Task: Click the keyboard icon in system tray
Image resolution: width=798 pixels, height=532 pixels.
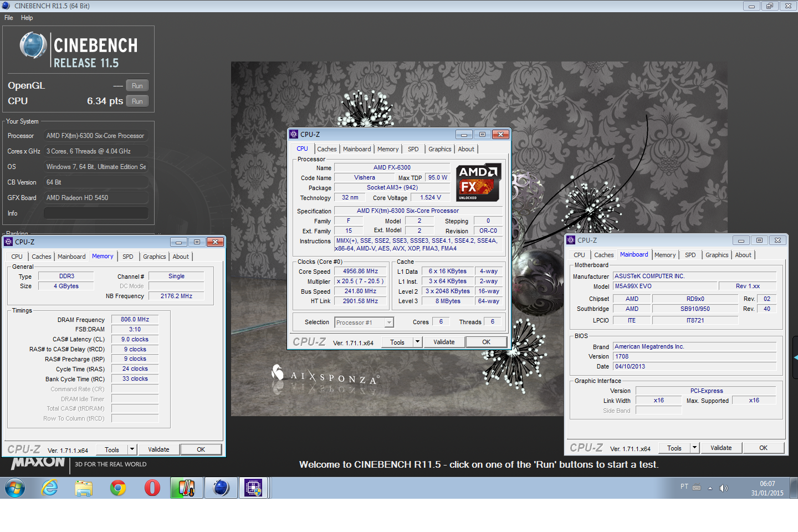Action: pos(697,488)
